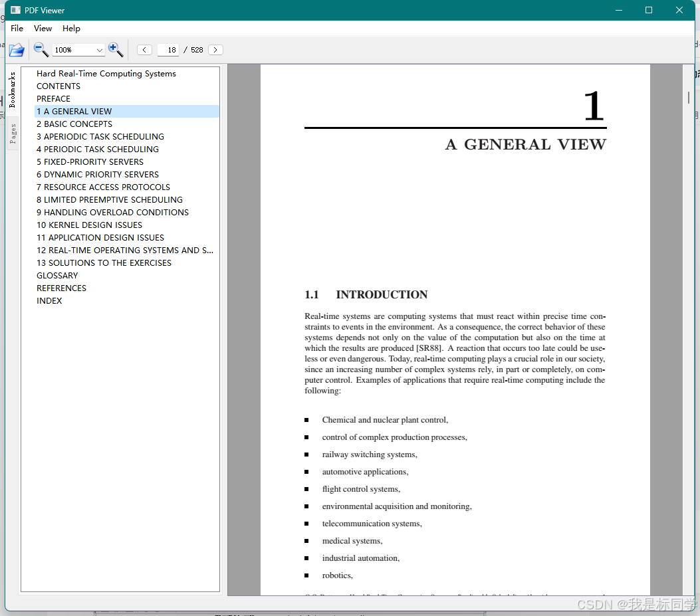Jump to the GLOSSARY bookmark

point(57,275)
